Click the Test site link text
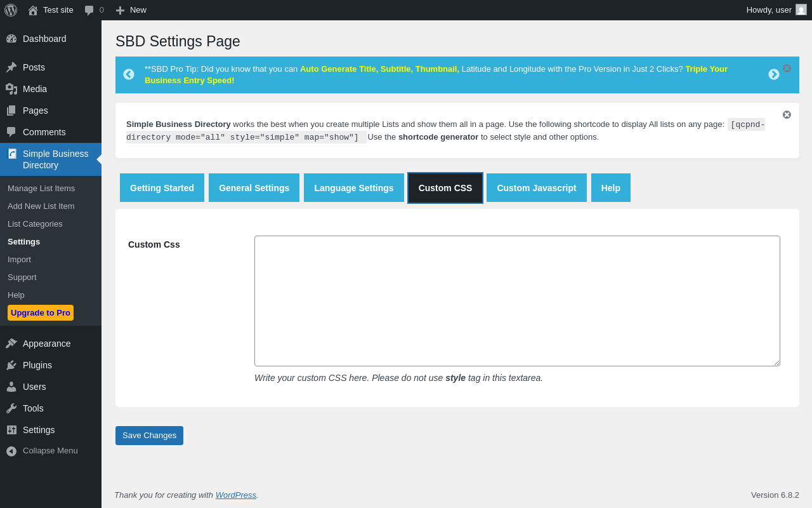 click(58, 10)
